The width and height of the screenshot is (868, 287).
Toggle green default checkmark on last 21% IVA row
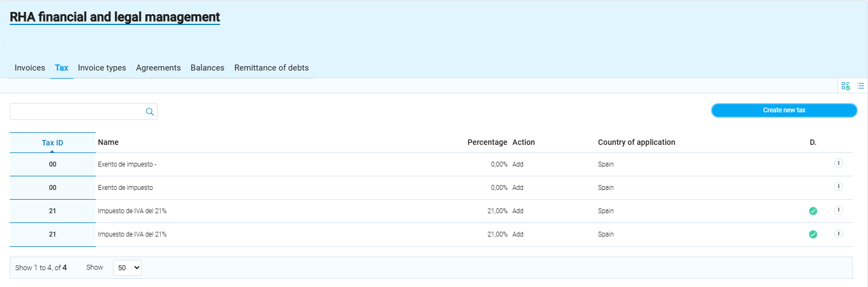point(813,234)
